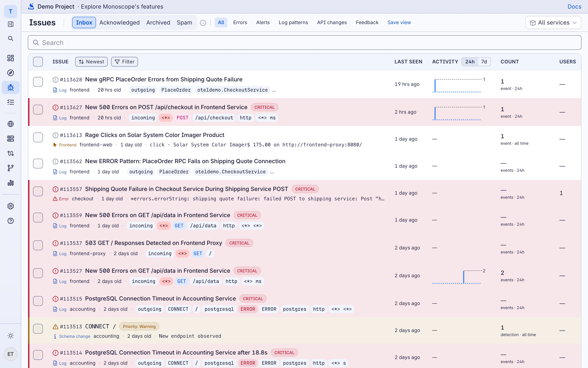This screenshot has height=368, width=588.
Task: Click the API changes filter
Action: click(332, 22)
